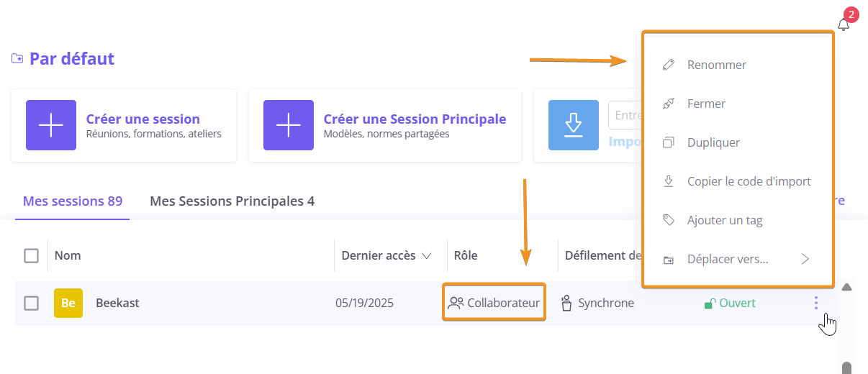This screenshot has height=374, width=868.
Task: Sort by Dernier accès chevron
Action: point(426,256)
